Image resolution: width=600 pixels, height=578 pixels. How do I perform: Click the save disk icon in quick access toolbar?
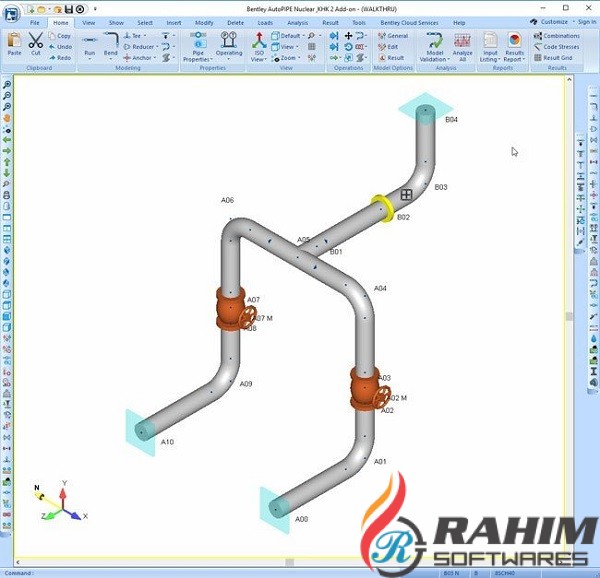coord(69,9)
